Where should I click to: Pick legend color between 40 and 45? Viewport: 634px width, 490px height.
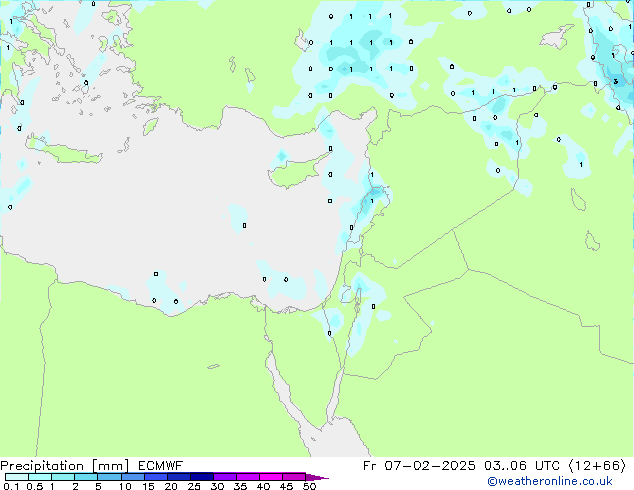[x=273, y=477]
